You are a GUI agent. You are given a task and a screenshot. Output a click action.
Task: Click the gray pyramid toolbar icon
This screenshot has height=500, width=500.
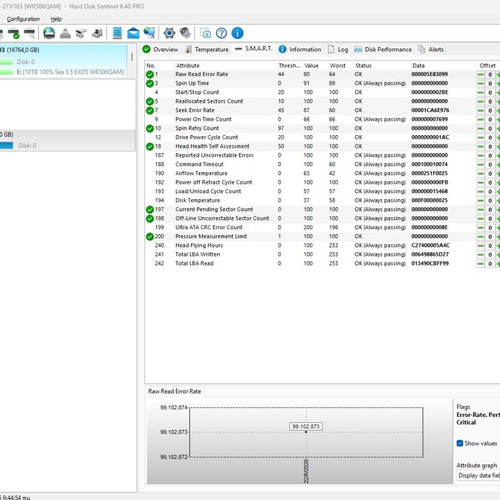click(65, 33)
